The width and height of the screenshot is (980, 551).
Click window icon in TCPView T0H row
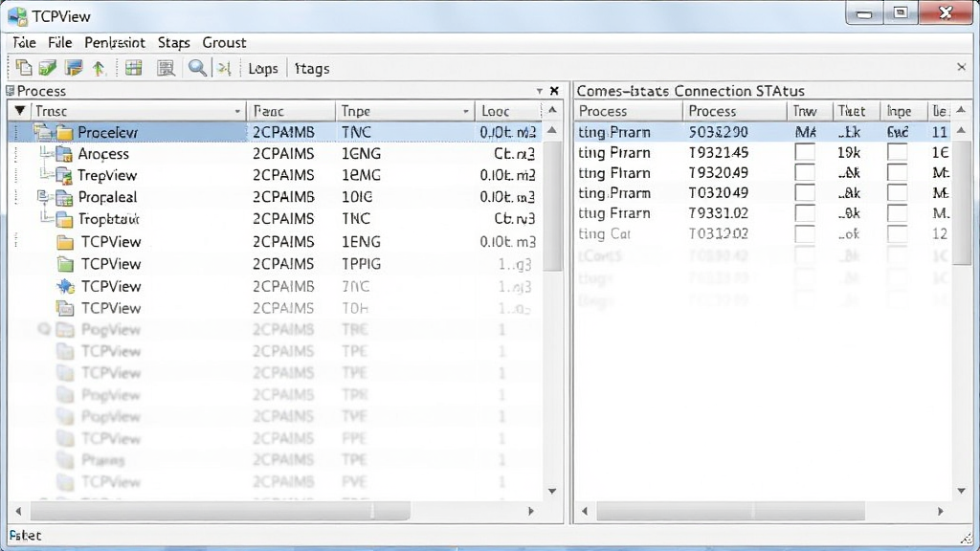[x=65, y=308]
